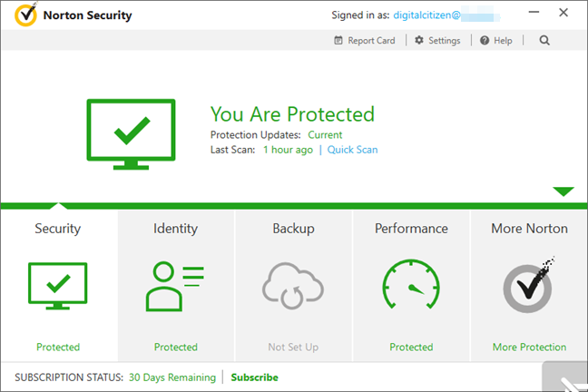This screenshot has height=392, width=588.
Task: Switch to the Backup tab label
Action: (293, 229)
